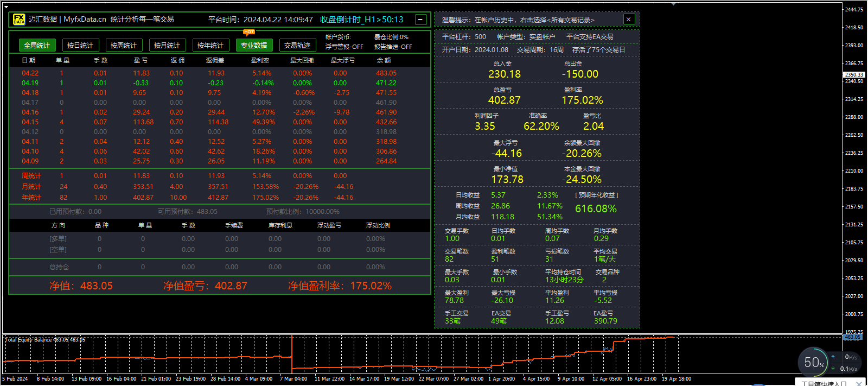This screenshot has width=868, height=386.
Task: Click the HOT badge above 专业数据
Action: click(x=249, y=32)
